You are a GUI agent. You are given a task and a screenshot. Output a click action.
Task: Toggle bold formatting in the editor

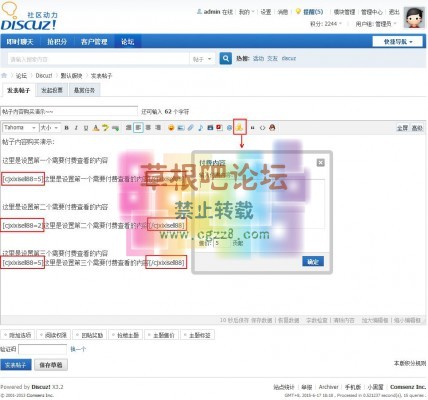(67, 128)
